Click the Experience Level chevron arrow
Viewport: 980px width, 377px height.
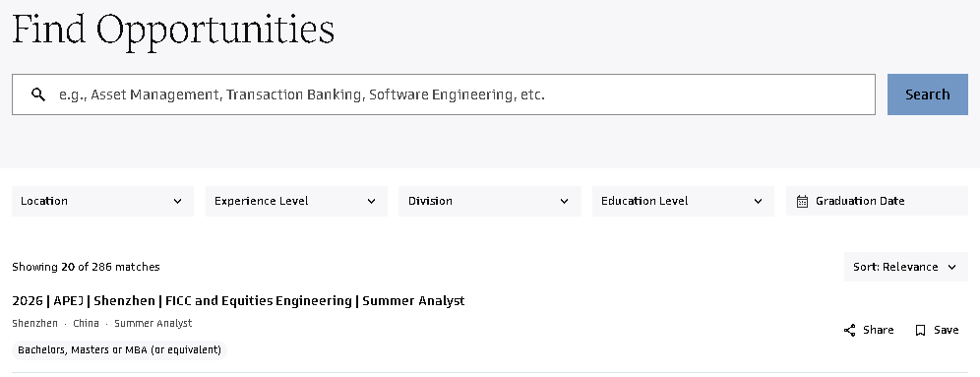371,202
